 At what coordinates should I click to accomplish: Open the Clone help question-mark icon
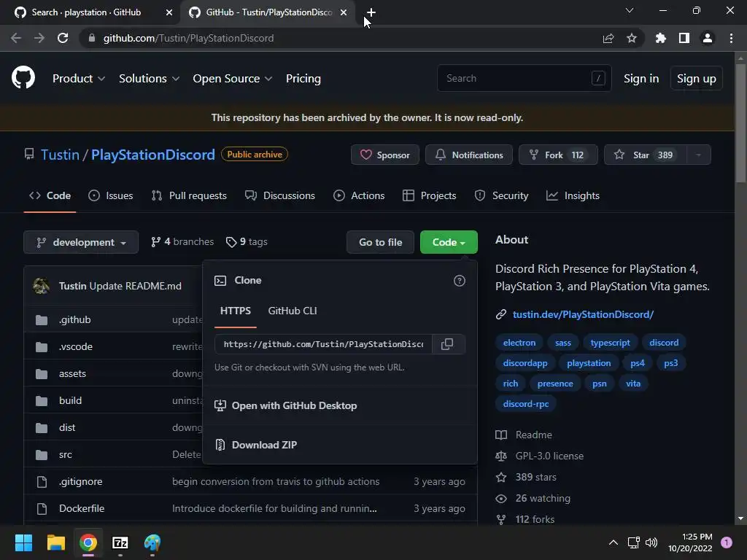pyautogui.click(x=460, y=281)
